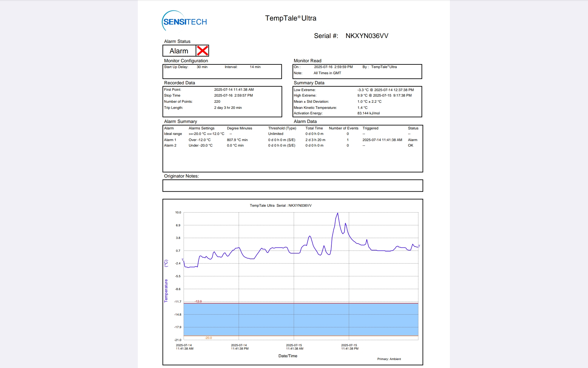Click the TempTale Ultra document title
The height and width of the screenshot is (368, 588).
coord(290,18)
